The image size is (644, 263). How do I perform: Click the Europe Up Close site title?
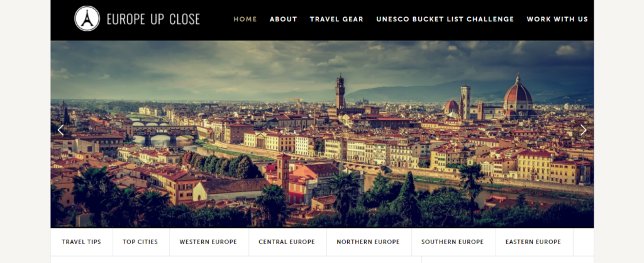(x=153, y=19)
